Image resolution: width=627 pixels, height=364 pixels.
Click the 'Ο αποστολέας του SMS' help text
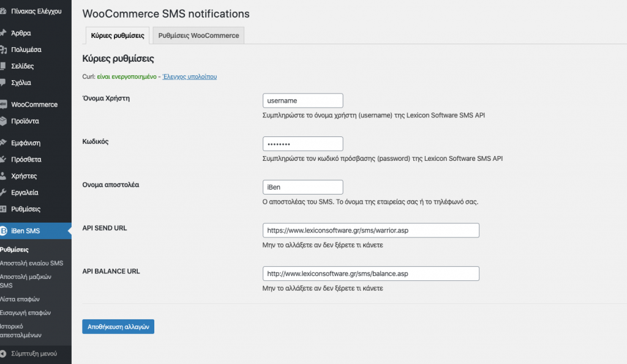(370, 202)
